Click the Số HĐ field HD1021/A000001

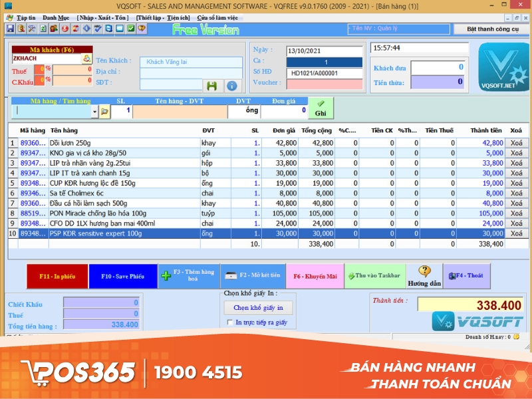[x=325, y=73]
